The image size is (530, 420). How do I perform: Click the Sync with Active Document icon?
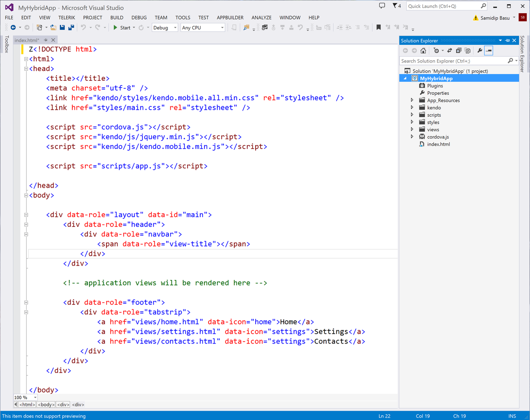(x=450, y=50)
